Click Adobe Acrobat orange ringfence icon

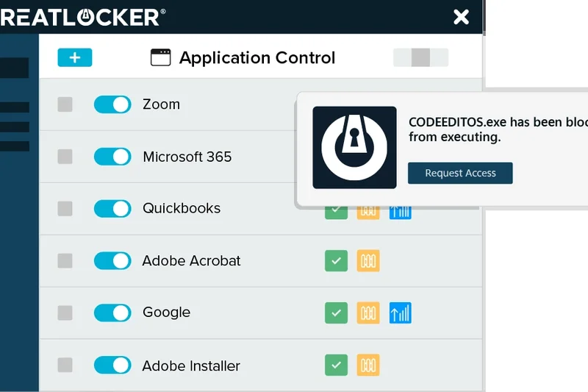click(368, 260)
